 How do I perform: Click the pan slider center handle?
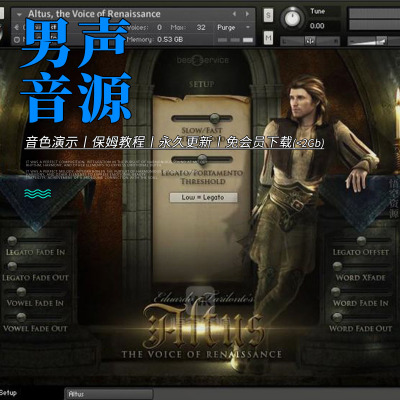coord(310,41)
